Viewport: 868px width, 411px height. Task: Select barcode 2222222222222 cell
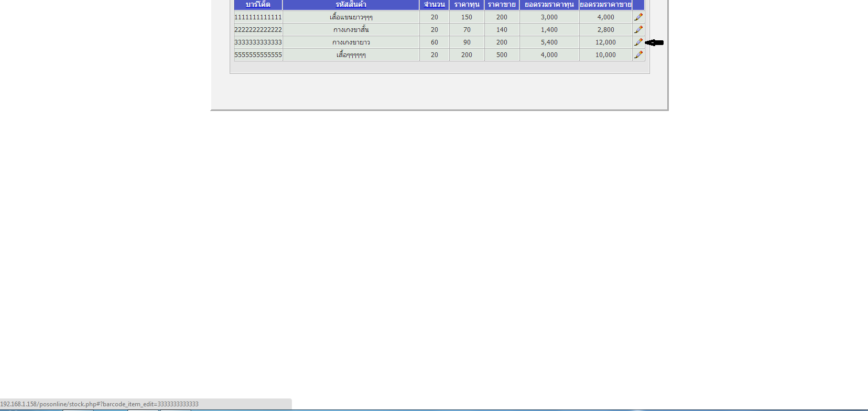(258, 30)
